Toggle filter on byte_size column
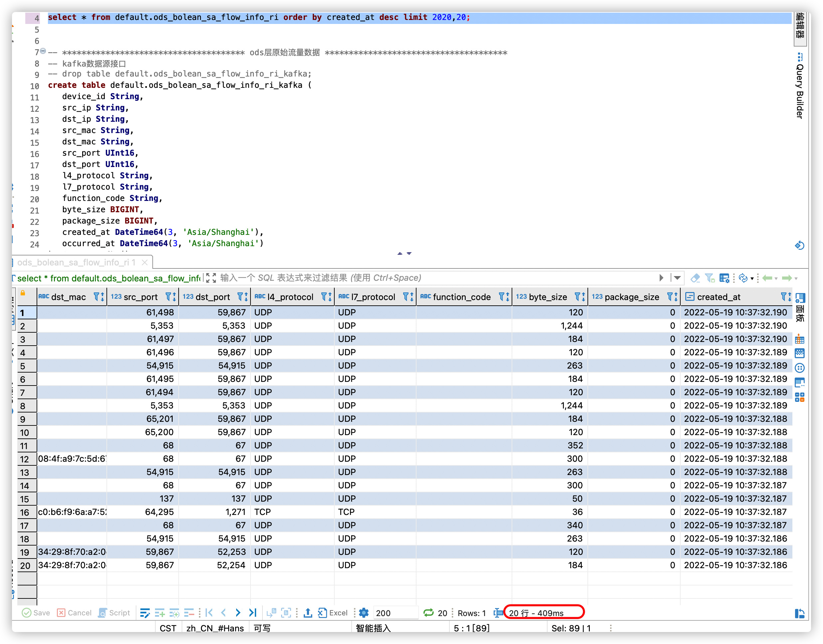 pos(577,297)
